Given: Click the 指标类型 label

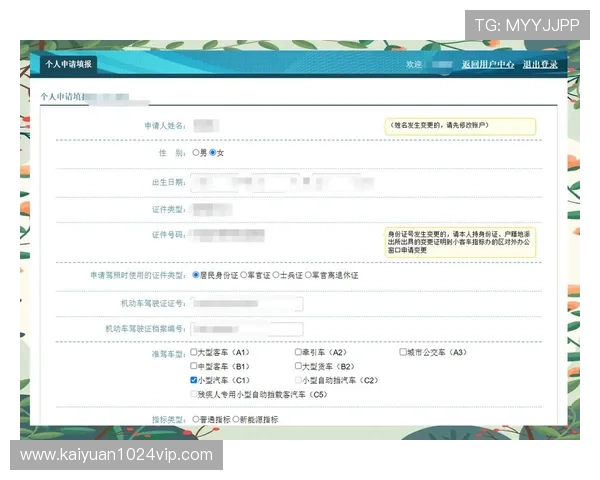Looking at the screenshot, I should [x=169, y=420].
